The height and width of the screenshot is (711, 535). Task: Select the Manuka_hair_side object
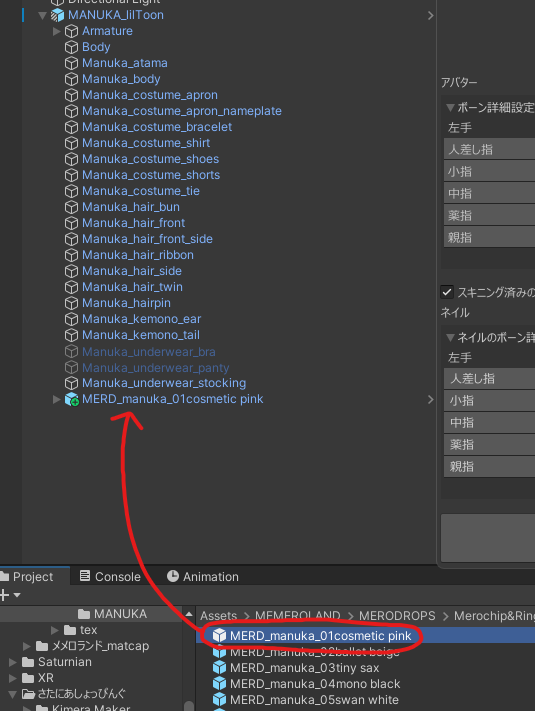(132, 271)
